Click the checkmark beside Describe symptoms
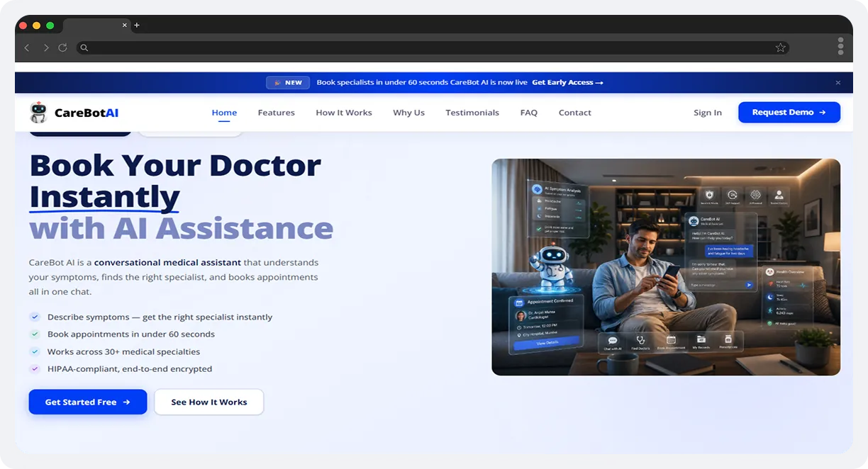The width and height of the screenshot is (868, 469). pos(34,317)
